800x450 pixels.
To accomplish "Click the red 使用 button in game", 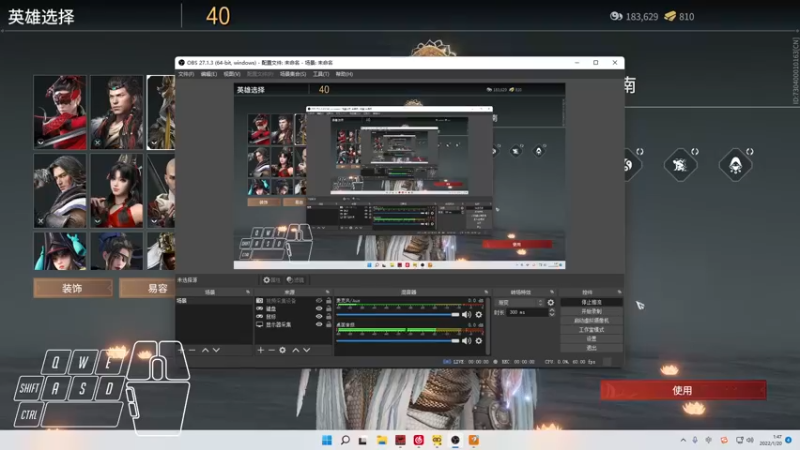I will (x=683, y=390).
